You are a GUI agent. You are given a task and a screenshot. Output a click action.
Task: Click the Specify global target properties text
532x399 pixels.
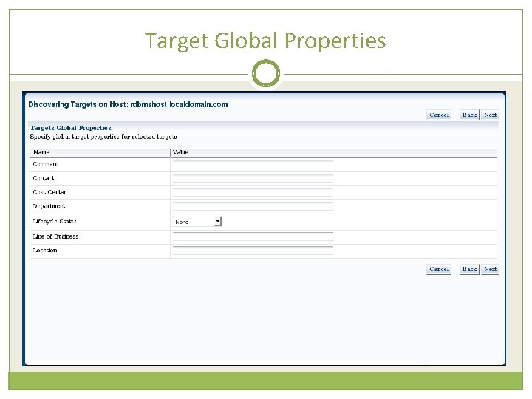tap(103, 137)
